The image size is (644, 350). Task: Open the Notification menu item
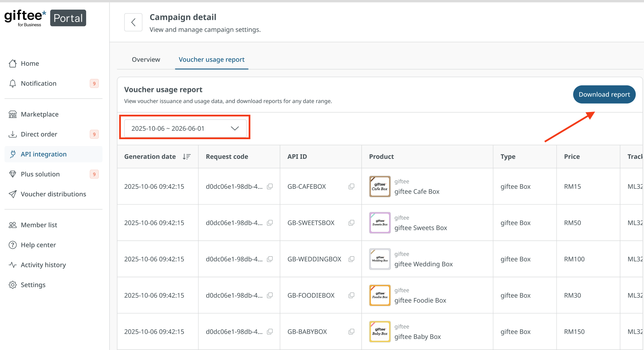click(53, 83)
